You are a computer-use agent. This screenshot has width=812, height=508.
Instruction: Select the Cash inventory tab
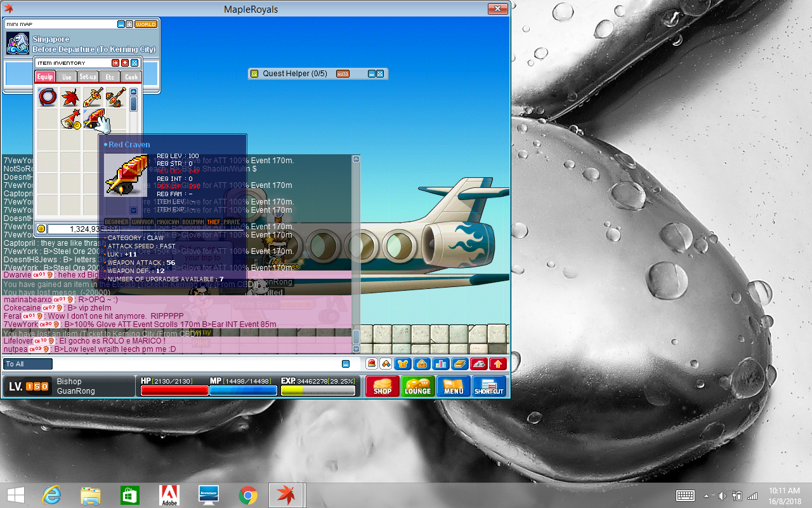click(131, 76)
